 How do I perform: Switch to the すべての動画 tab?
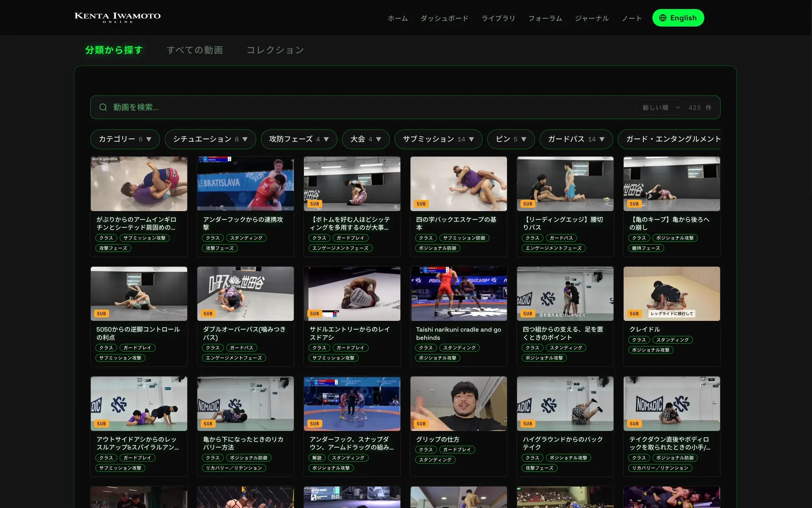tap(195, 50)
